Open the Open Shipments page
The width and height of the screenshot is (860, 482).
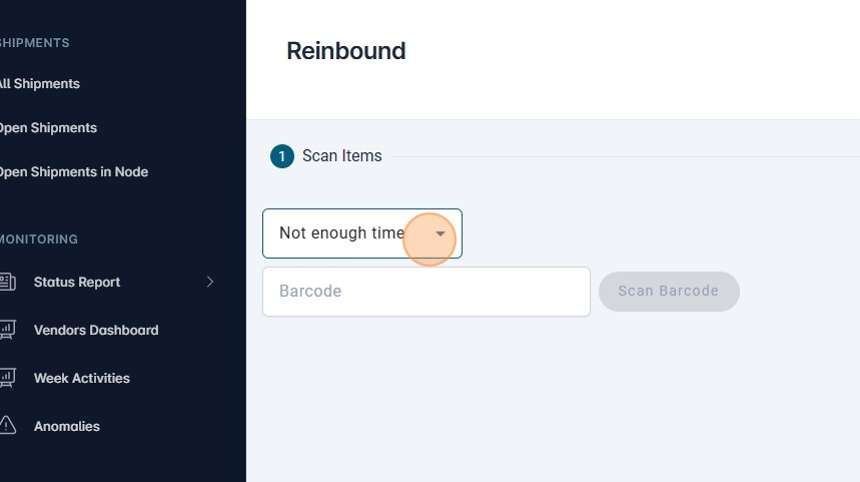(48, 128)
